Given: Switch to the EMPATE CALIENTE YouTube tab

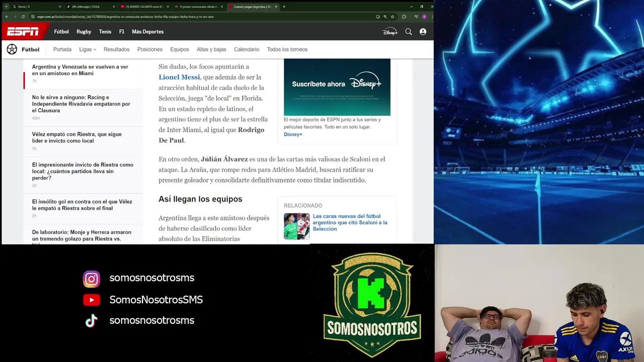Looking at the screenshot, I should click(x=143, y=7).
